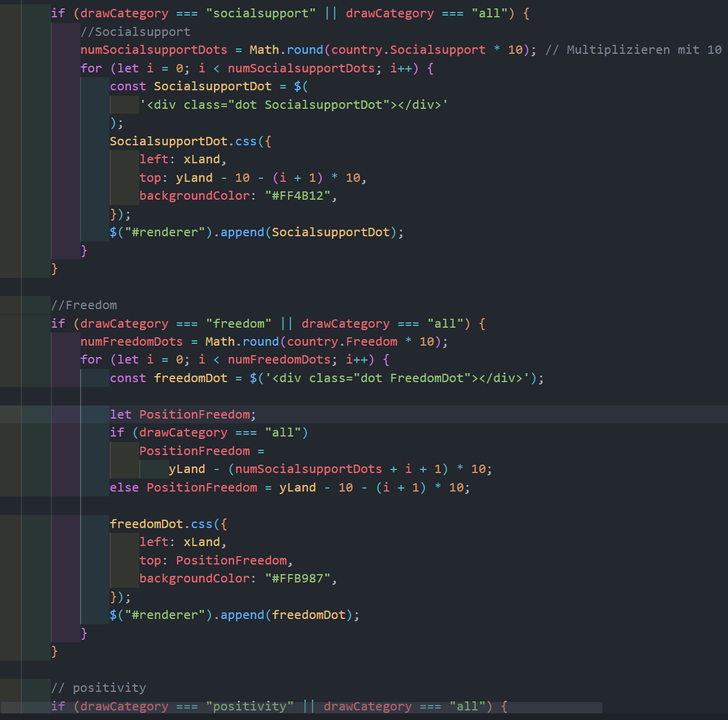The height and width of the screenshot is (720, 728).
Task: Click the "//Freedom" comment
Action: click(84, 305)
